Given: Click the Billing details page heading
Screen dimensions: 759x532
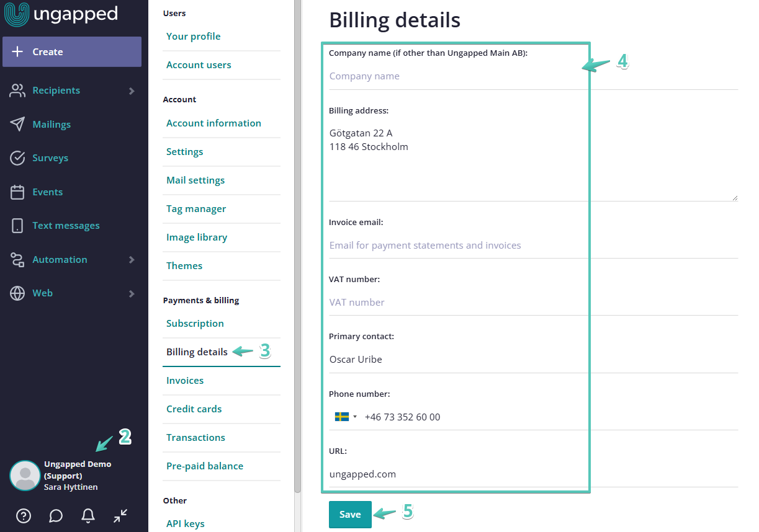Looking at the screenshot, I should (x=395, y=20).
